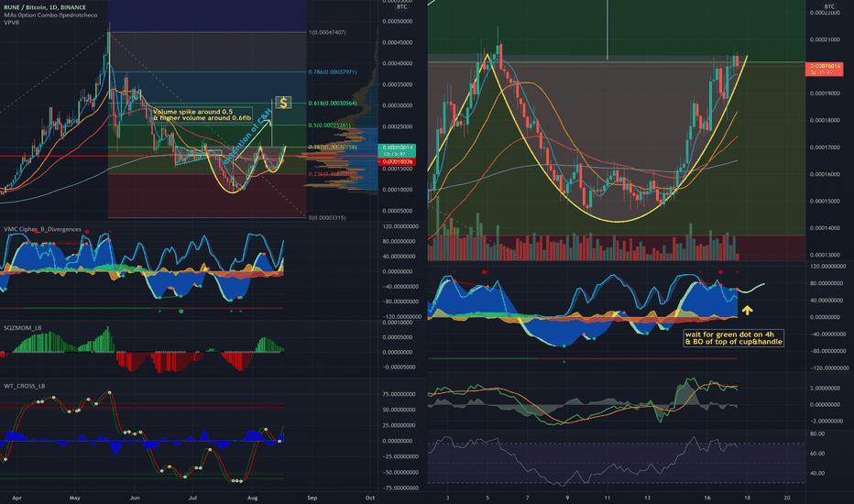Screen dimensions: 854x504
Task: Select the Fibonacci 1(0.00047407) level label
Action: [327, 33]
